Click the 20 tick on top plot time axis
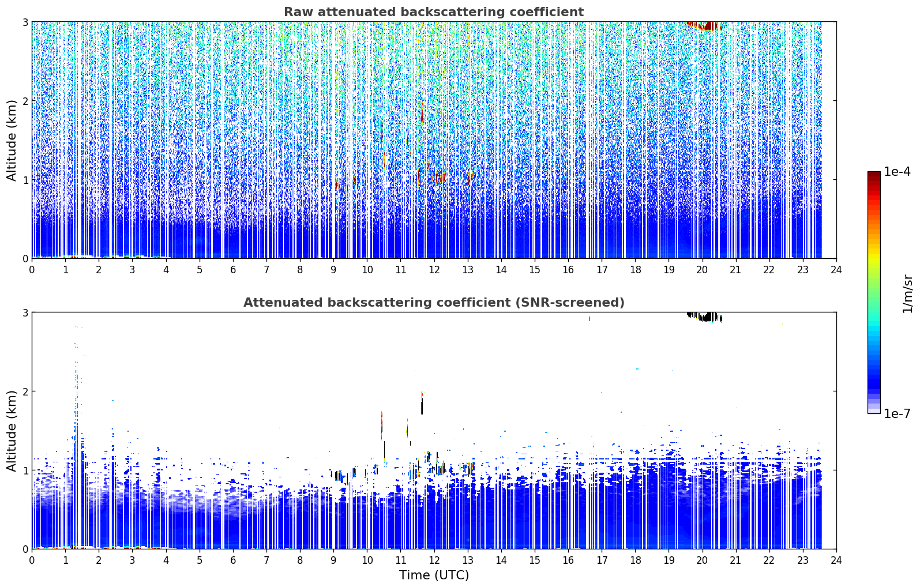The height and width of the screenshot is (588, 920). coord(702,269)
